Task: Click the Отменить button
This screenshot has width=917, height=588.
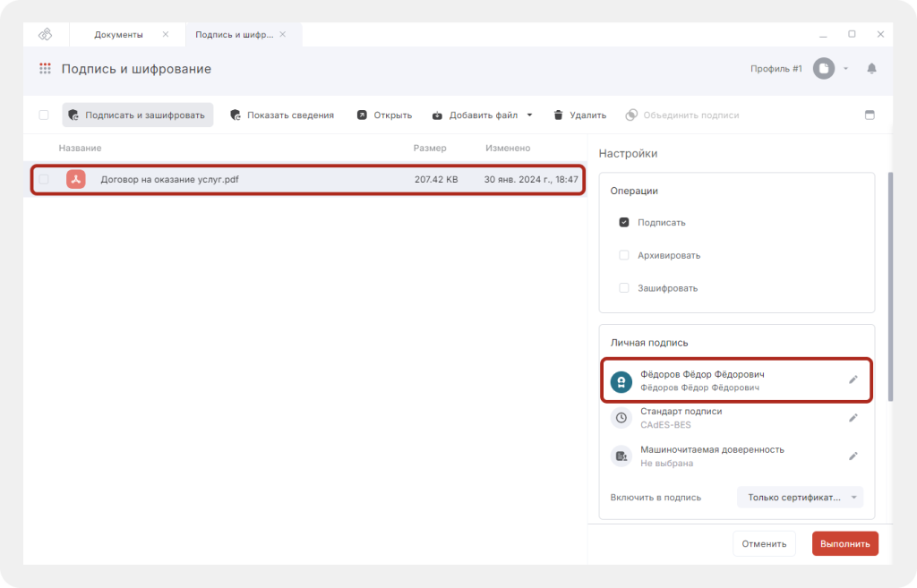Action: tap(763, 543)
